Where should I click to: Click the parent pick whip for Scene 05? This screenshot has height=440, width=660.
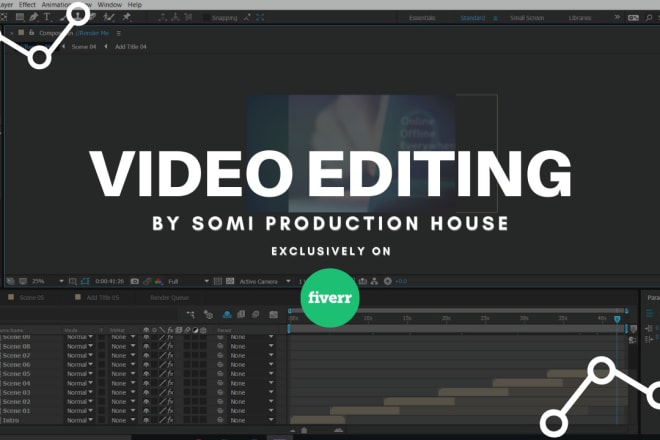coord(220,374)
